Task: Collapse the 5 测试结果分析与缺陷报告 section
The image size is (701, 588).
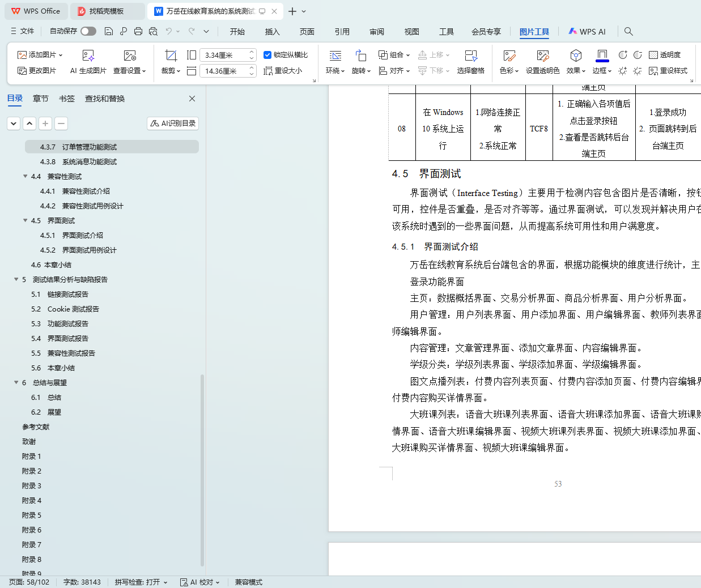Action: 16,279
